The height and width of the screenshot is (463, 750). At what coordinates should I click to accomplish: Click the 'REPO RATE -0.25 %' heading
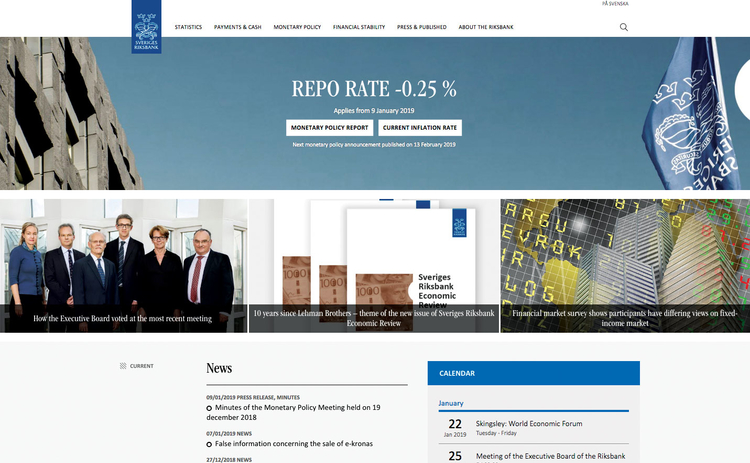click(x=374, y=89)
